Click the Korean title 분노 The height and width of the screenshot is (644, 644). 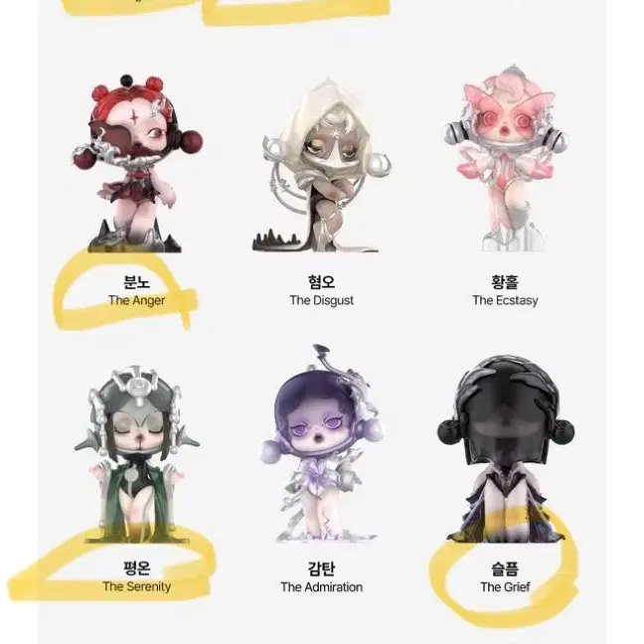(x=137, y=282)
